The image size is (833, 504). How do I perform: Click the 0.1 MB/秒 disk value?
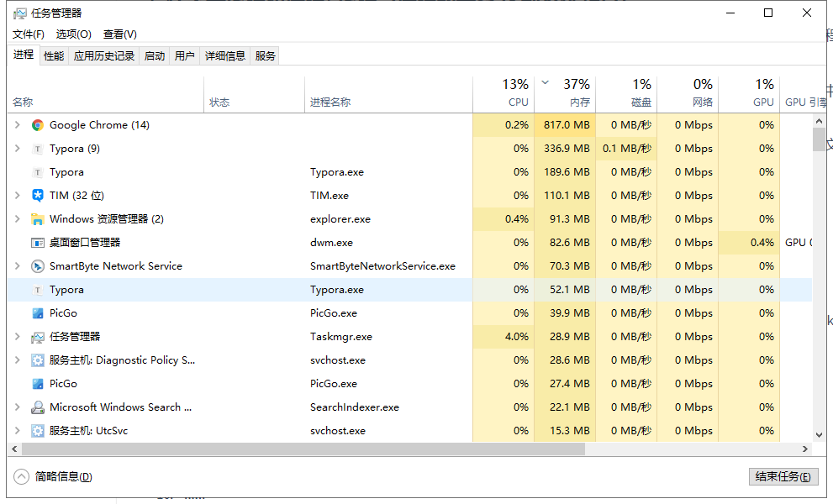click(627, 149)
